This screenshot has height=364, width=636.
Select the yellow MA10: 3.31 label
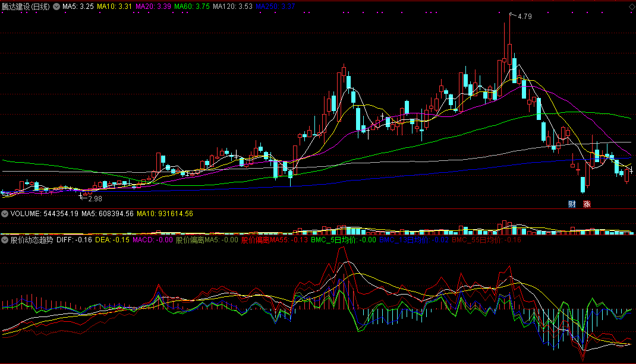(114, 7)
